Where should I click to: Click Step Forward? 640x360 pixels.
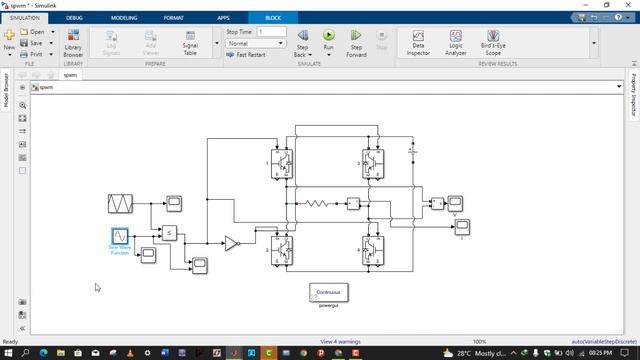point(356,43)
